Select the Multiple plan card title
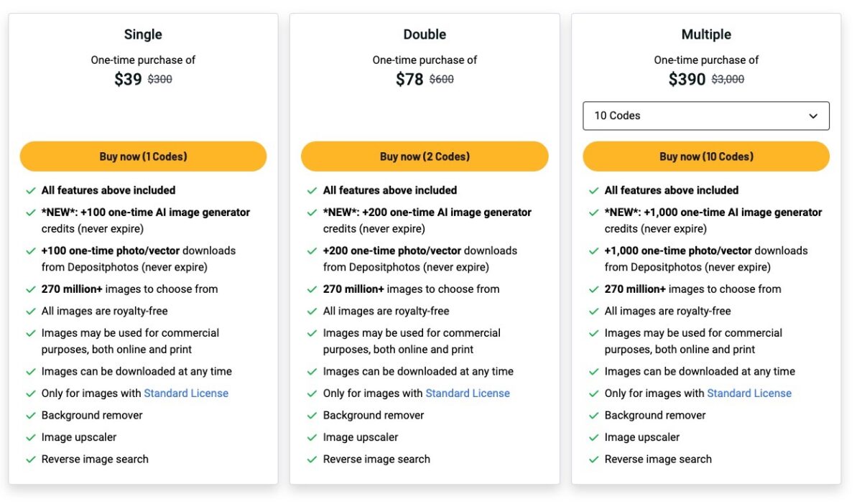The width and height of the screenshot is (862, 504). (706, 34)
